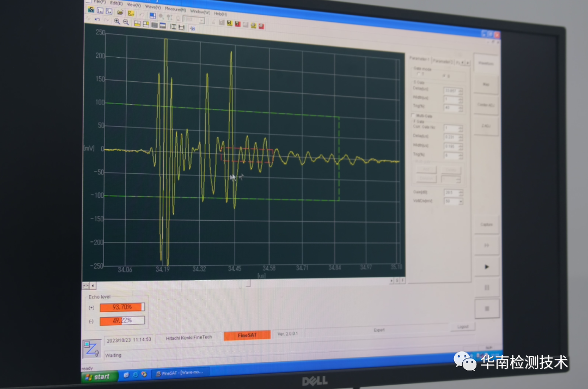Click the zoom in magnifier icon

117,21
